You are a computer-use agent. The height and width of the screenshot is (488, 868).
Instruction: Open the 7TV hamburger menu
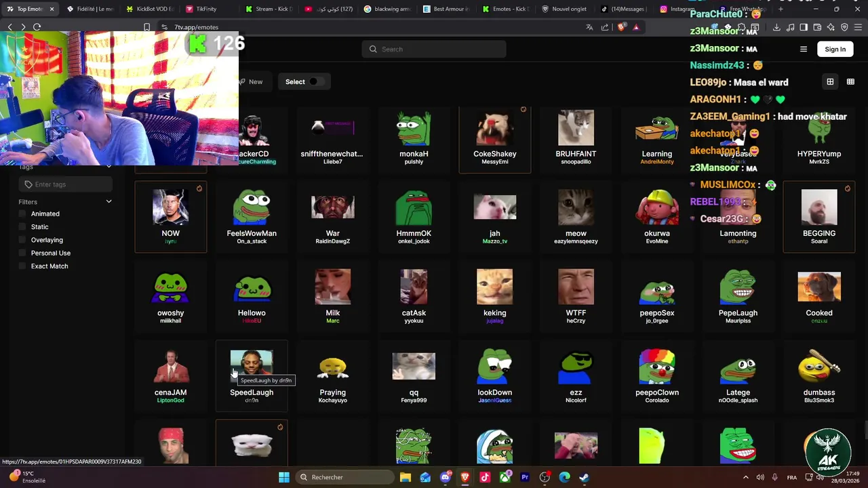tap(804, 49)
